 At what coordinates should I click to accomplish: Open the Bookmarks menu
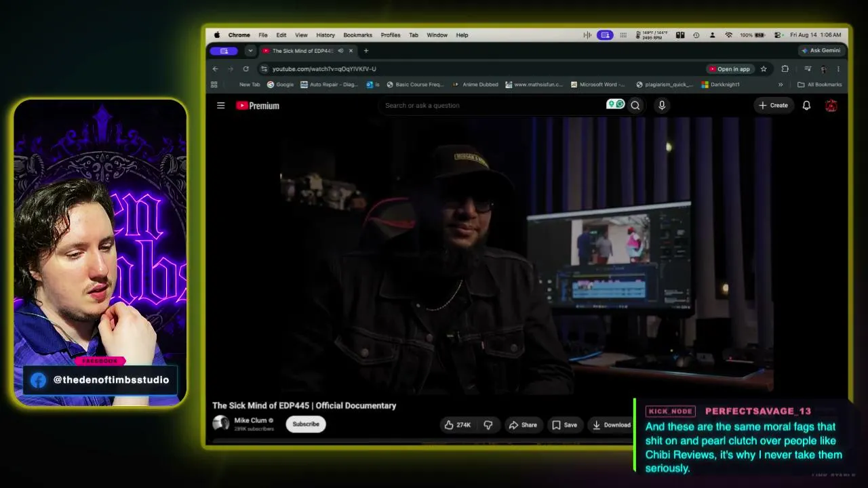click(357, 35)
